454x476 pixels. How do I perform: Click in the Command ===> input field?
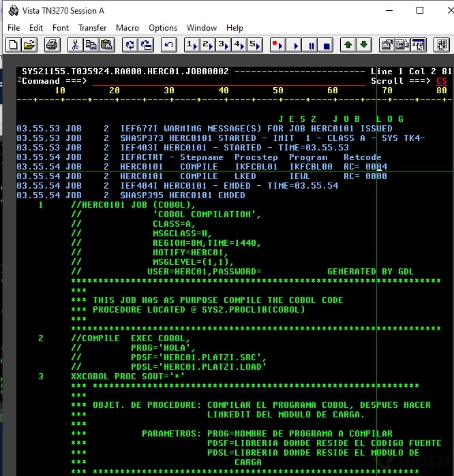228,81
